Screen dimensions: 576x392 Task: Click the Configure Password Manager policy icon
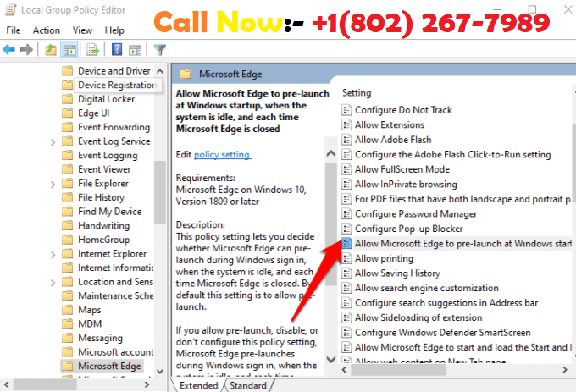point(346,213)
